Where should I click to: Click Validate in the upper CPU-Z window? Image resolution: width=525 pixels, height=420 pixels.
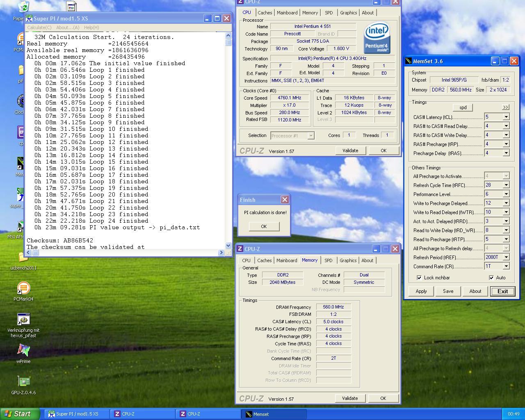point(350,151)
